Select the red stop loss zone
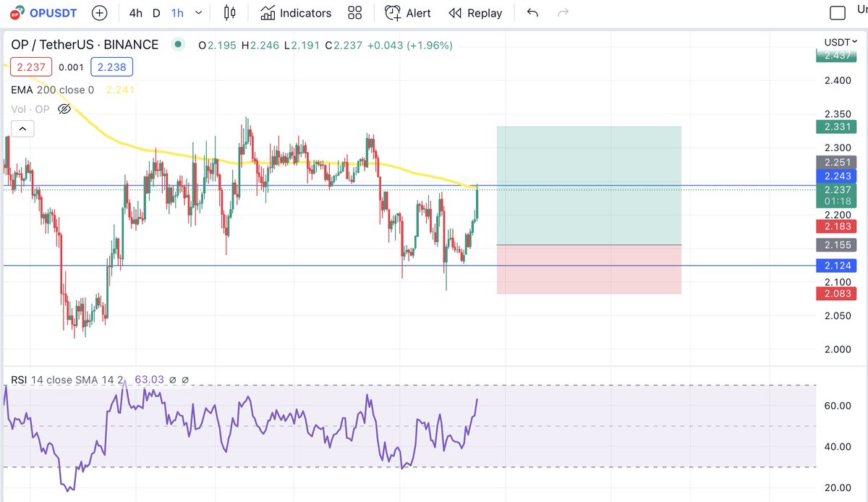 coord(589,270)
